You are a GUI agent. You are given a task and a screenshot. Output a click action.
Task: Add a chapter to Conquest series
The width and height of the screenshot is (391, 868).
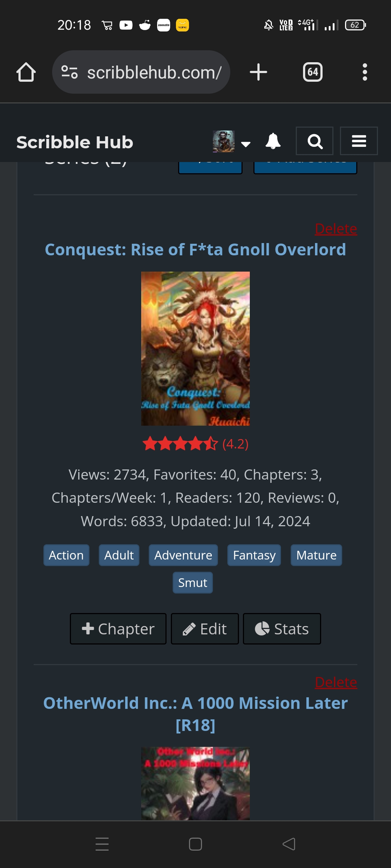coord(118,629)
